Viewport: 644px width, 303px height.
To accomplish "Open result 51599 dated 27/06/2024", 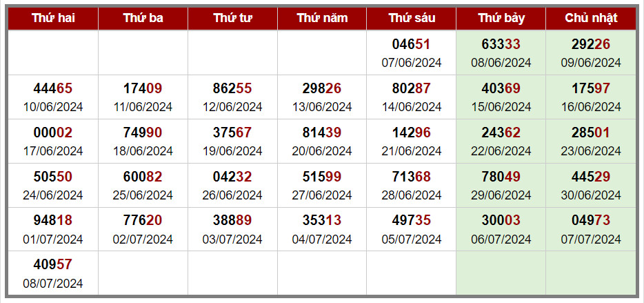I will 322,185.
